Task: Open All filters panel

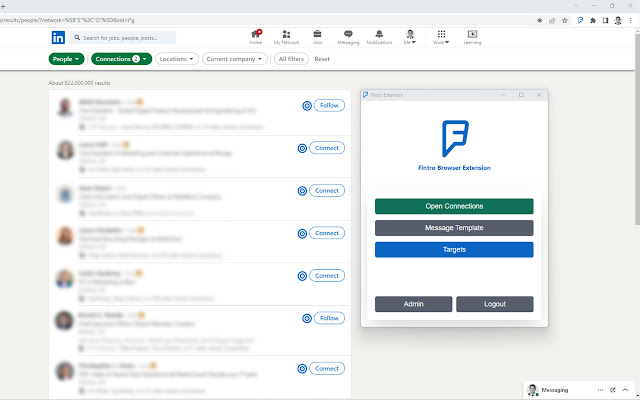Action: (x=291, y=59)
